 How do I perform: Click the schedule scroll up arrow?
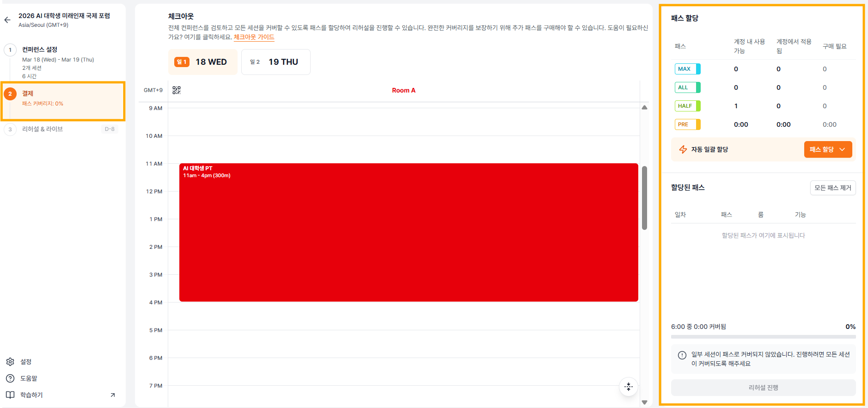pyautogui.click(x=644, y=107)
